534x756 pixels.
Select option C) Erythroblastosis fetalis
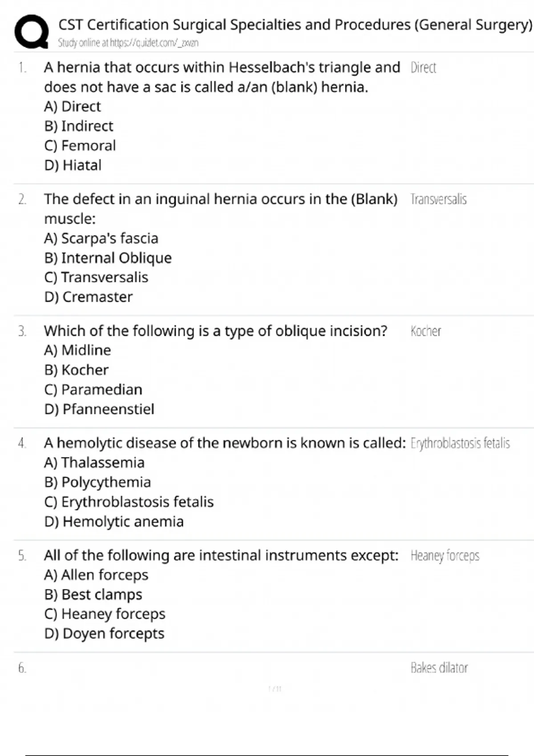(x=129, y=502)
